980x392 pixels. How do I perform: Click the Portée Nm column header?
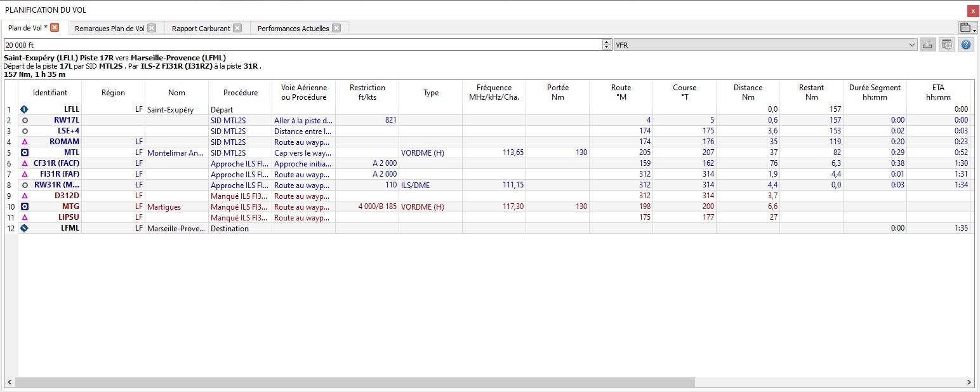[558, 92]
